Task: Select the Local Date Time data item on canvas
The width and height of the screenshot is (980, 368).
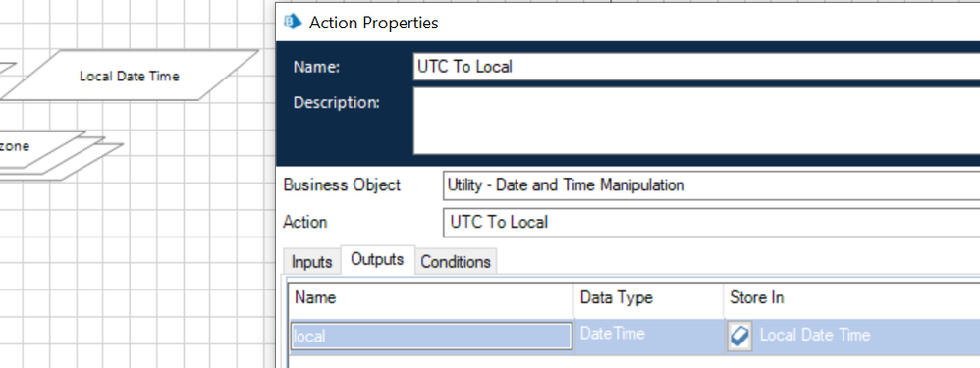Action: tap(130, 76)
